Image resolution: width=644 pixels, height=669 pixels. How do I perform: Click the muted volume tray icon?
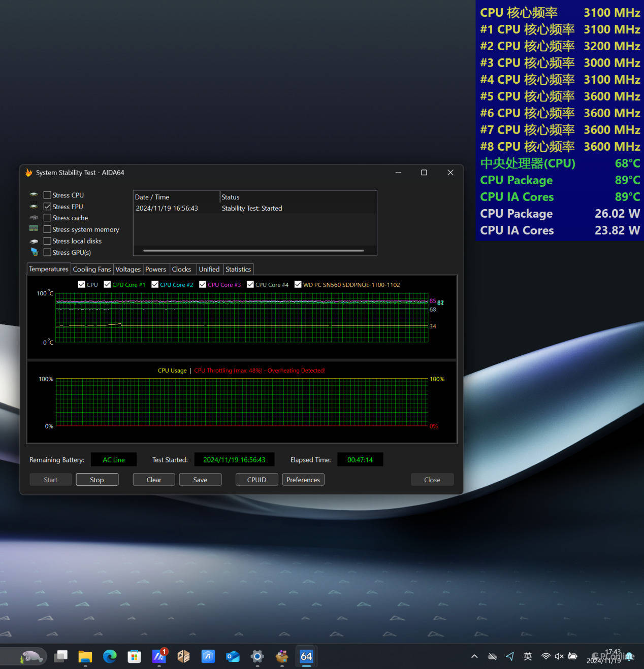click(559, 656)
